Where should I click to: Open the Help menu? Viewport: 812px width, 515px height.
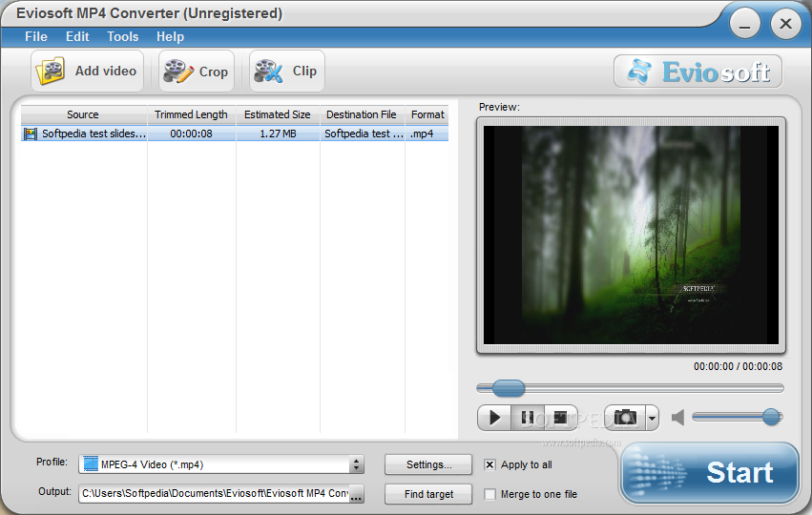point(171,37)
